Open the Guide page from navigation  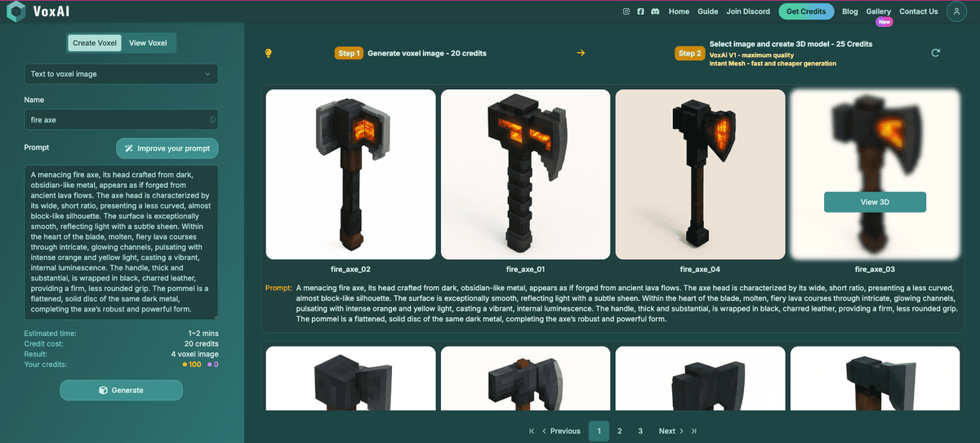[x=707, y=11]
